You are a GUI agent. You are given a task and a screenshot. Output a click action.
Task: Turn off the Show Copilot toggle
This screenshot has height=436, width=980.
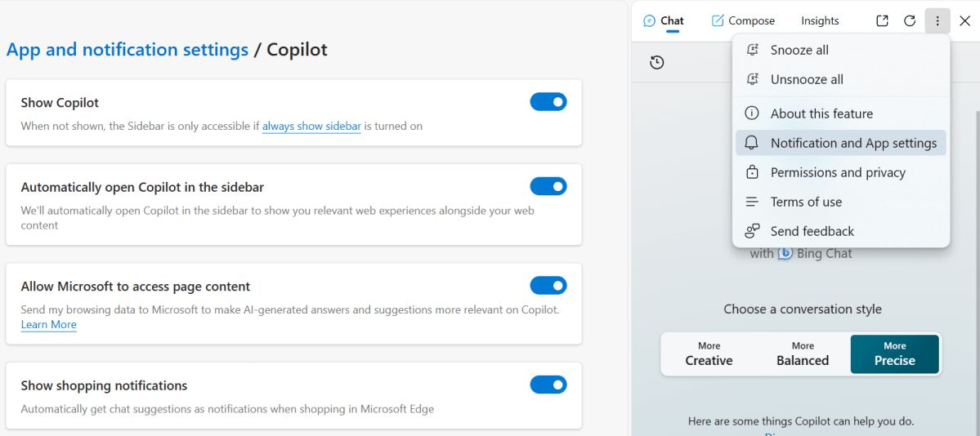(548, 102)
